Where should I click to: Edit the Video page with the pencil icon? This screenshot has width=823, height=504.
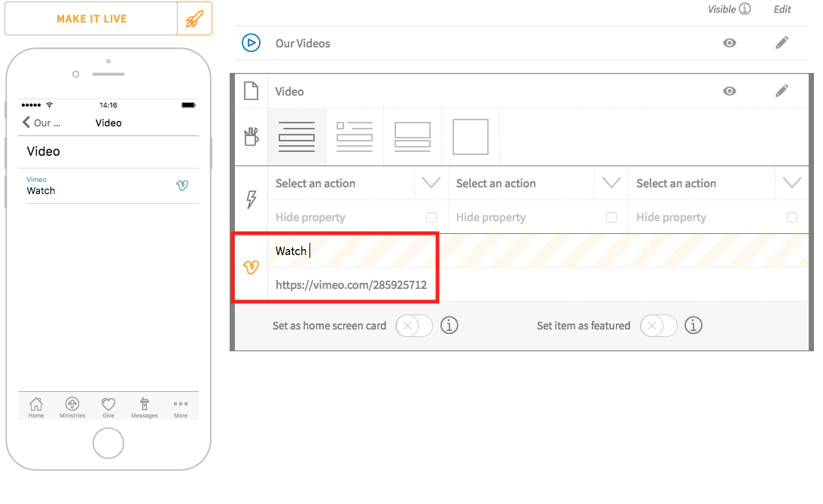click(x=782, y=90)
